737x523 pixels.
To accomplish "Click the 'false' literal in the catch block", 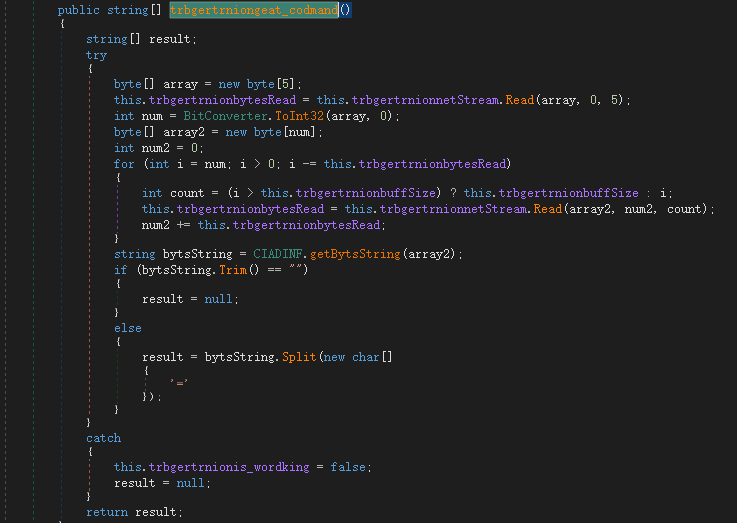I will click(x=348, y=467).
